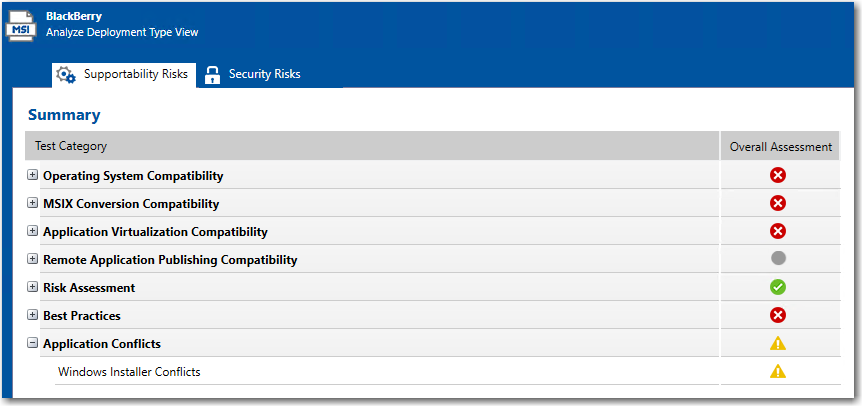Click warning icon for Windows Installer Conflicts
This screenshot has width=862, height=406.
(x=778, y=372)
